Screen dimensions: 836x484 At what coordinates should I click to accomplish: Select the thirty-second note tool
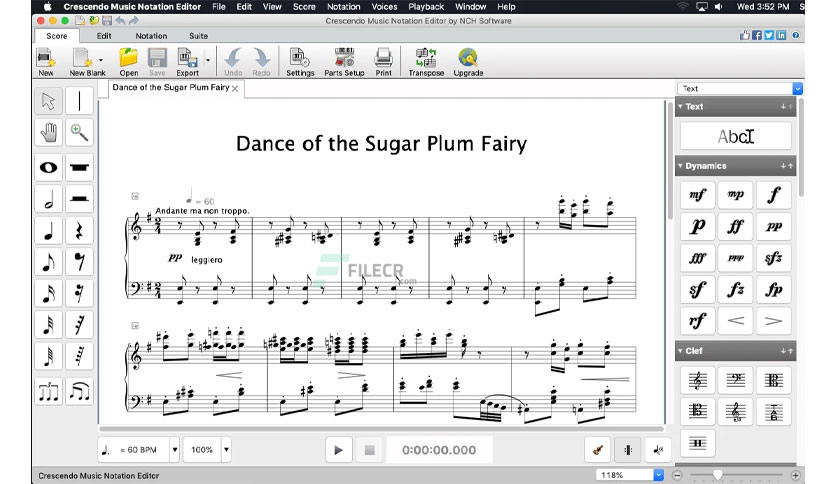click(x=49, y=325)
